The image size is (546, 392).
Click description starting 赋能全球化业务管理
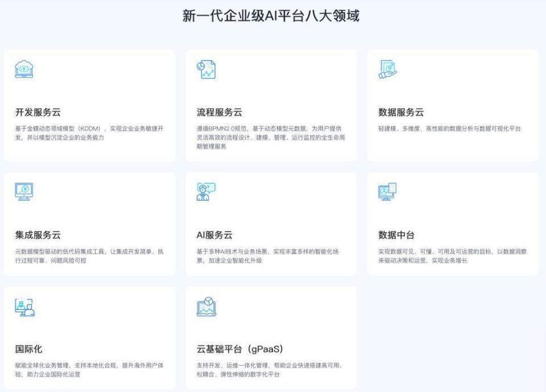coord(89,370)
